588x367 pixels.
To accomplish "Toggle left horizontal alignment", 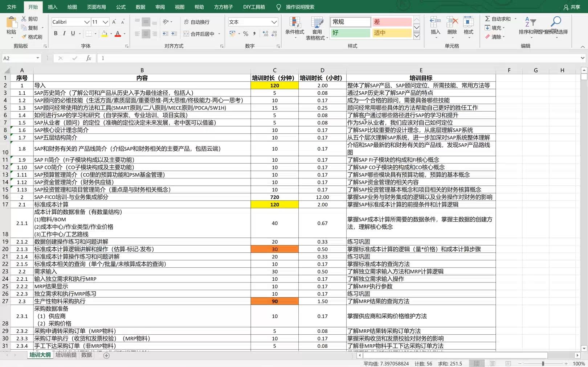I will pos(137,34).
